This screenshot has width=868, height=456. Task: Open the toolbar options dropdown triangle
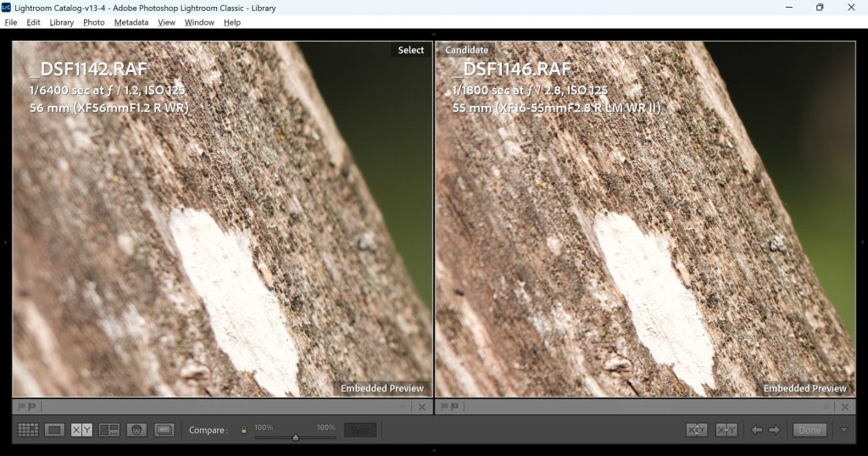843,430
